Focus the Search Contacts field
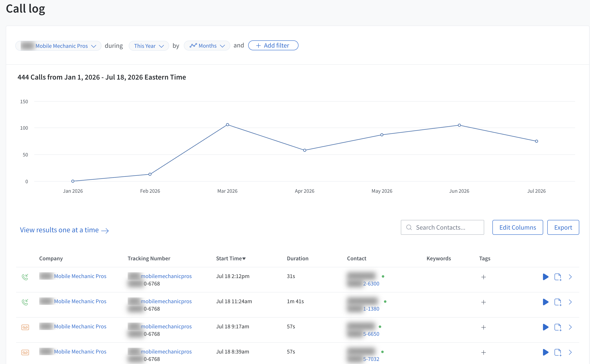 442,227
